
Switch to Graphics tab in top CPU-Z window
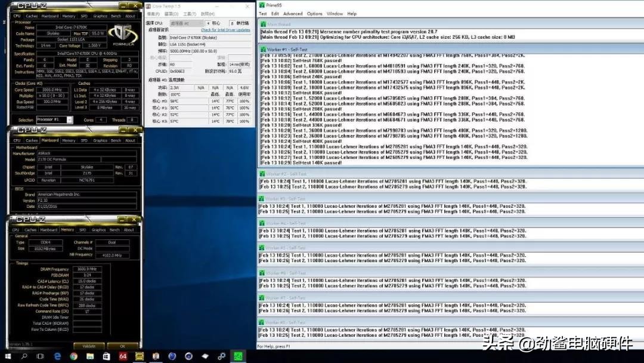pos(100,16)
